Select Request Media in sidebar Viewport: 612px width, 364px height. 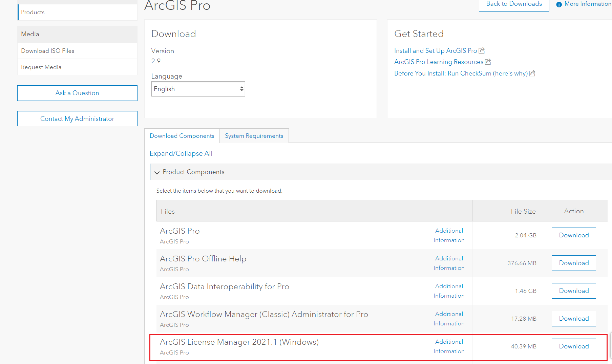point(41,67)
